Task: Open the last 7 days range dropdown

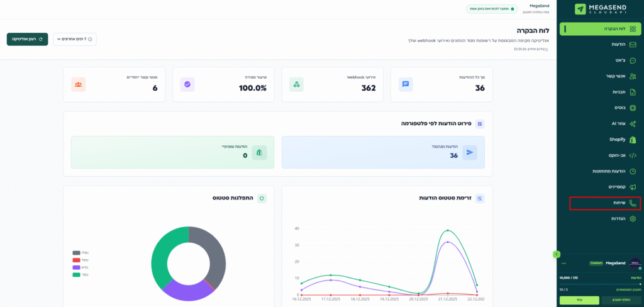Action: pos(74,40)
